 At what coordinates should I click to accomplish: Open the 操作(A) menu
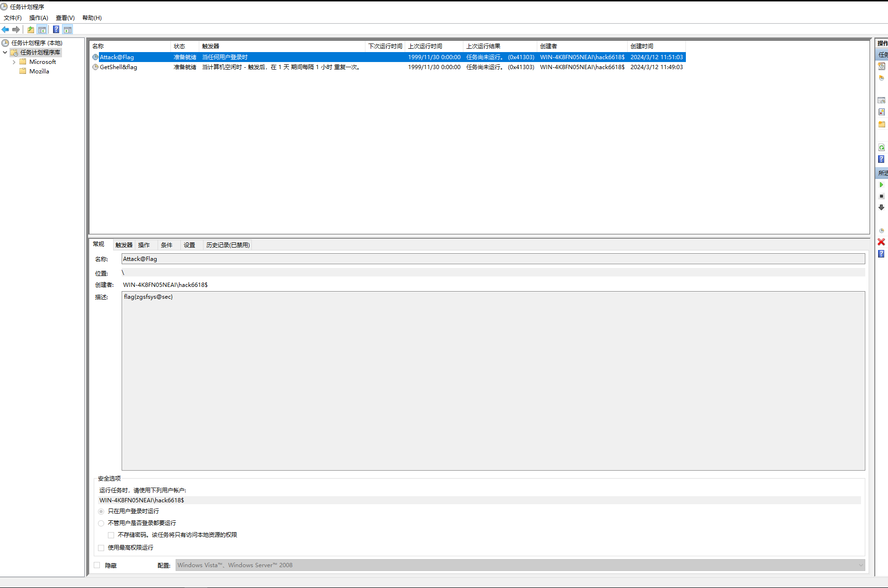pyautogui.click(x=38, y=18)
